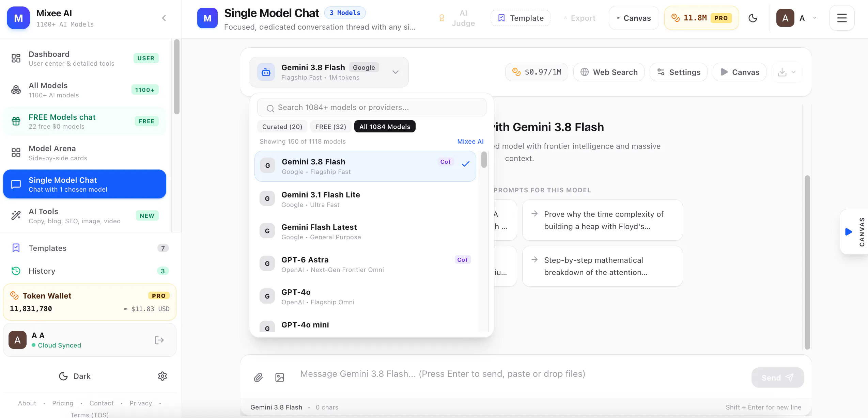
Task: Choose the Floyd's heap time complexity prompt
Action: point(602,220)
